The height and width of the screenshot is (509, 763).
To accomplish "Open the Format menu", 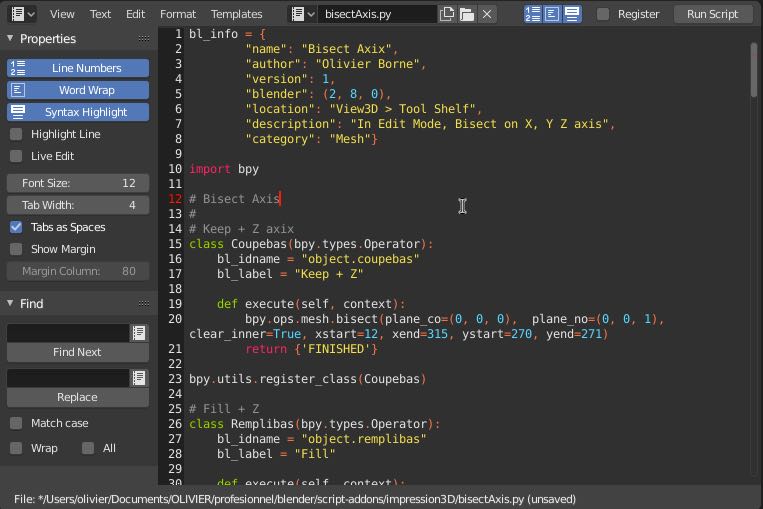I will [178, 14].
